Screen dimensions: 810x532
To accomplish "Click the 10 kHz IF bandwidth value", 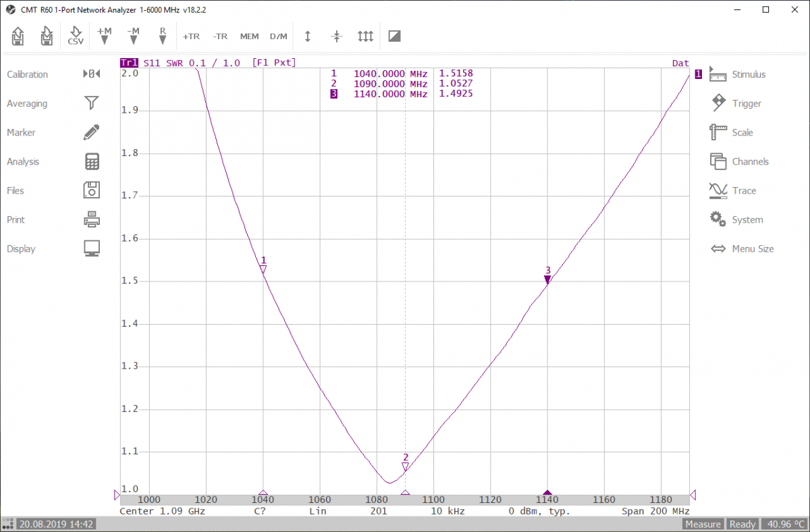I will 448,511.
